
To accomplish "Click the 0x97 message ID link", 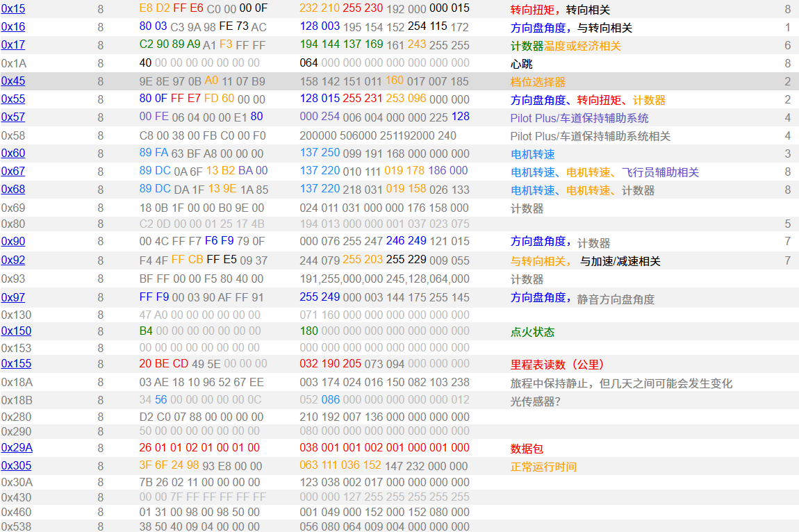I will point(13,297).
